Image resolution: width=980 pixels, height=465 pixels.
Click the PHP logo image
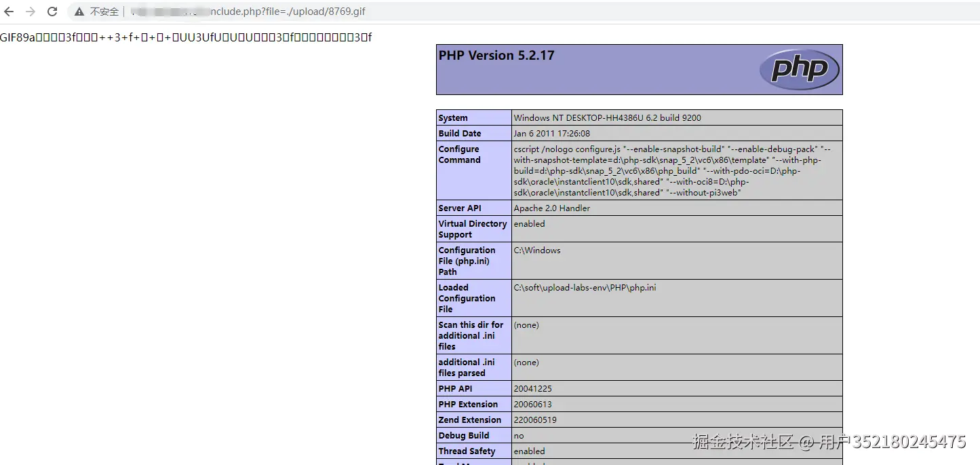(800, 69)
